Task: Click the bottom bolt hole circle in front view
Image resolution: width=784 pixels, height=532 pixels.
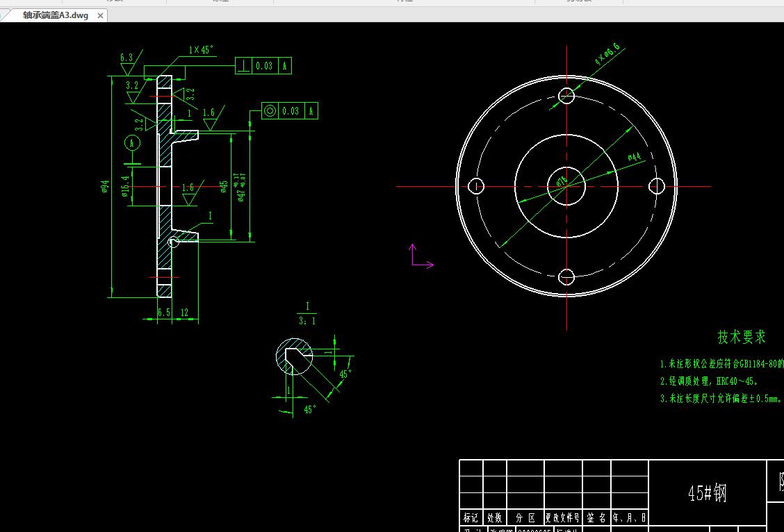Action: click(x=566, y=276)
